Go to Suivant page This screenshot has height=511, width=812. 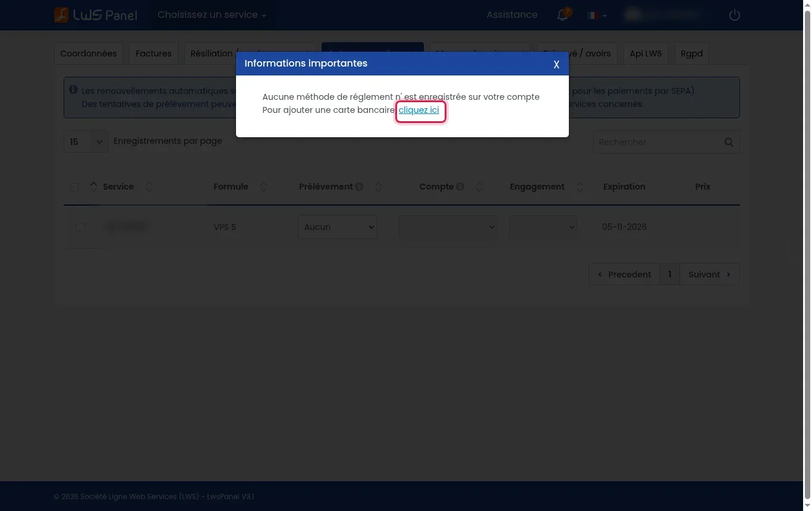(710, 274)
